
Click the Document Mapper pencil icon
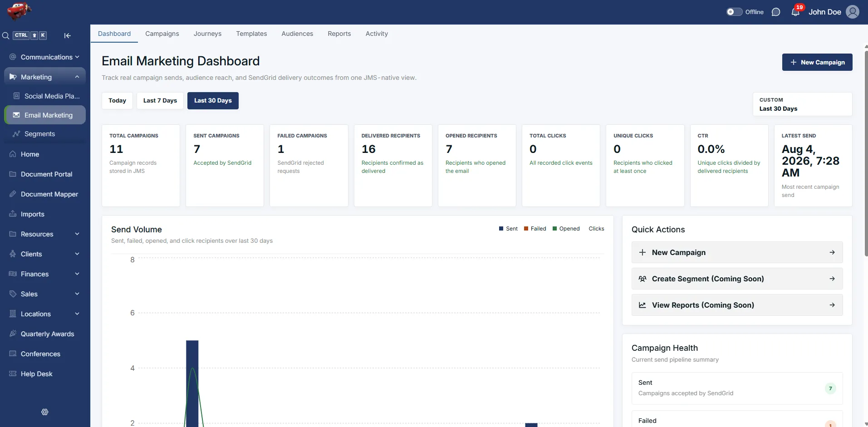(13, 194)
